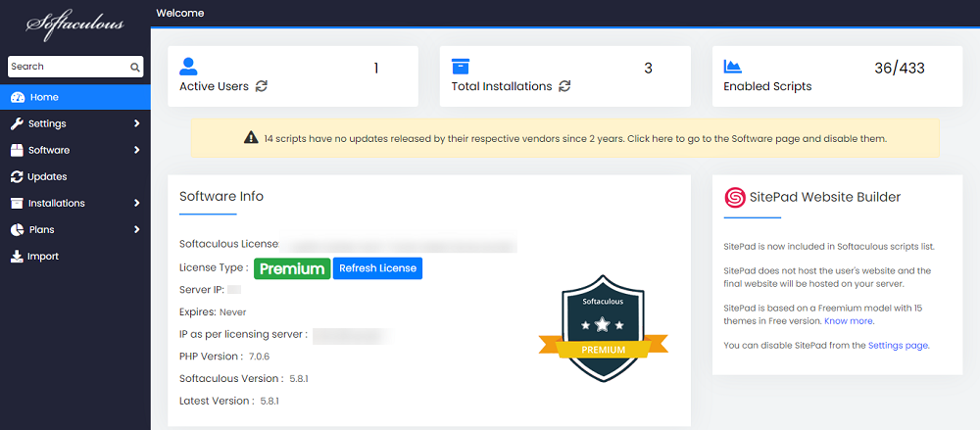Click the Softaculous Premium shield badge
Screen dimensions: 980x430
click(603, 328)
